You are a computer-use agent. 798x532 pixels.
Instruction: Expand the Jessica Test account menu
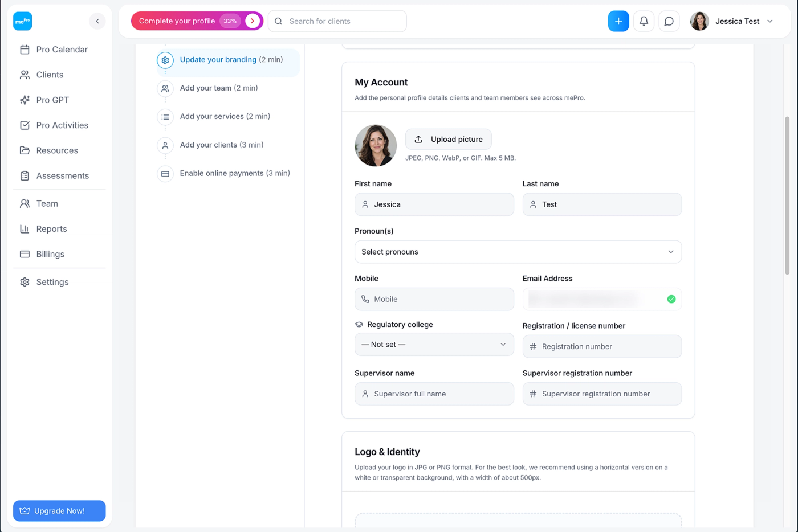[770, 21]
